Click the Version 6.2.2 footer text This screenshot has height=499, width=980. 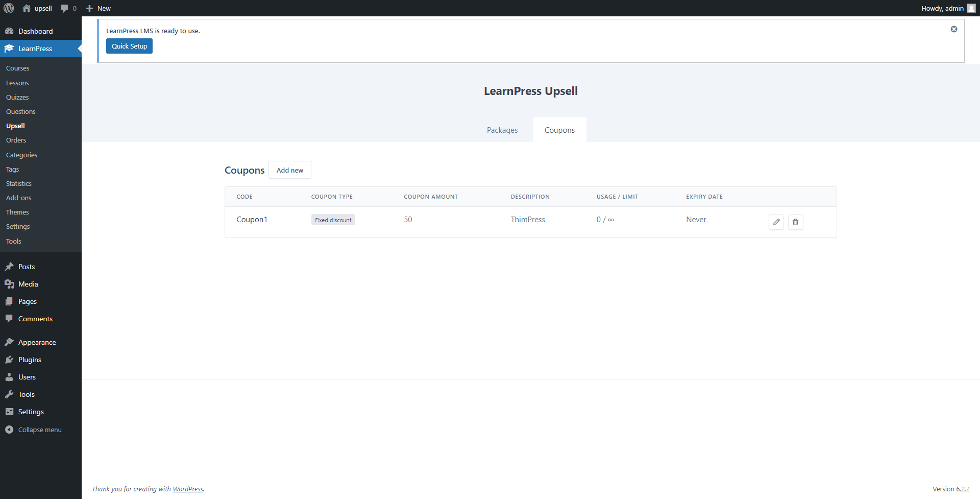(x=951, y=489)
